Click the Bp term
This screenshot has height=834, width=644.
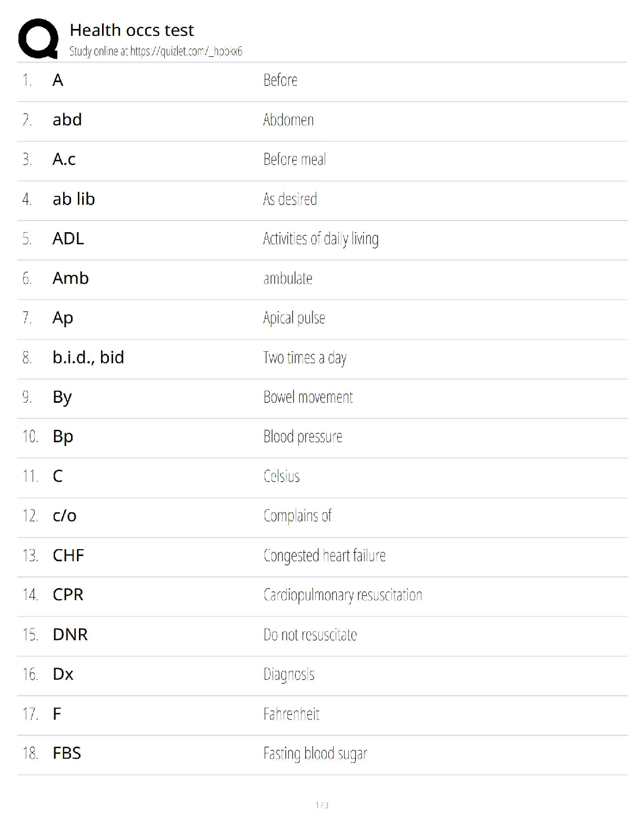point(63,436)
